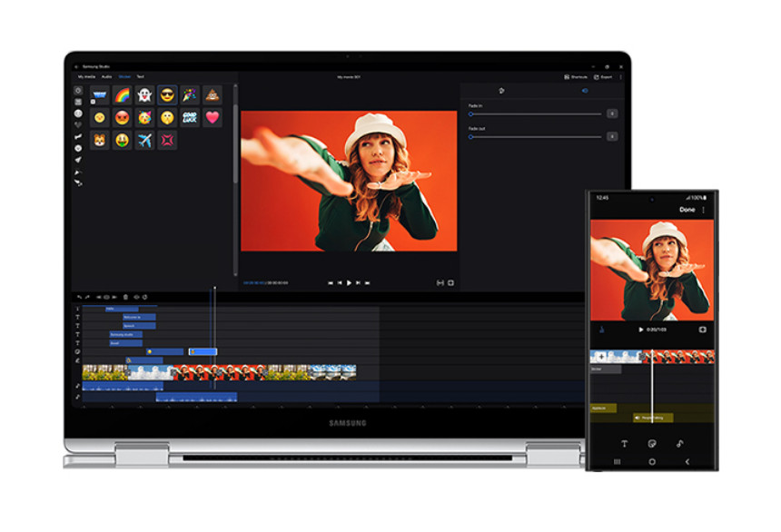Select the red portrait video clip on laptop timeline
The height and width of the screenshot is (532, 781).
(x=221, y=372)
